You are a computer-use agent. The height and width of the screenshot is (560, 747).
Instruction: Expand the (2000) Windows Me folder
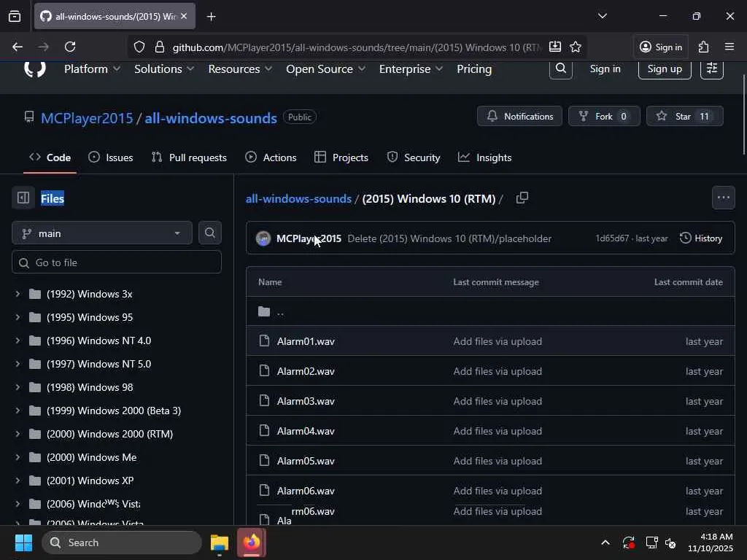(18, 457)
